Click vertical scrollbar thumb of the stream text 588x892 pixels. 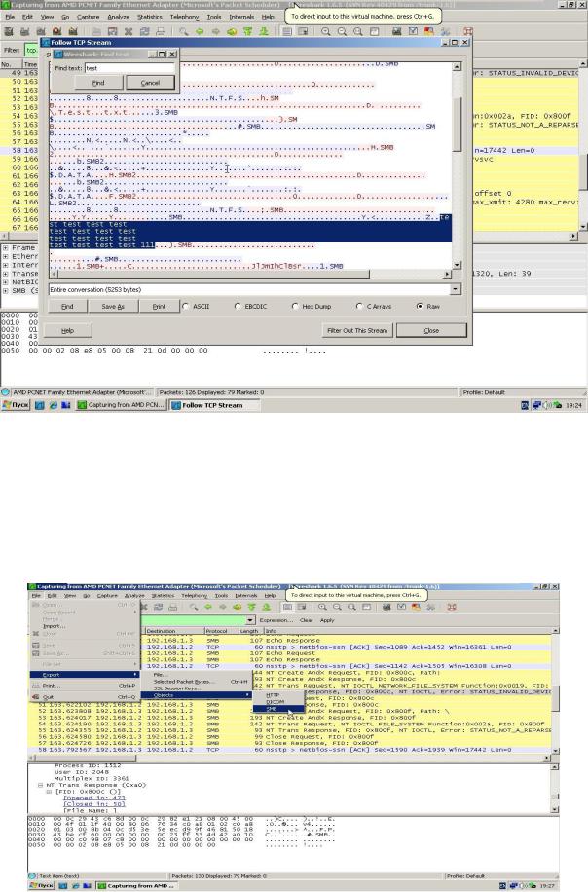[457, 124]
